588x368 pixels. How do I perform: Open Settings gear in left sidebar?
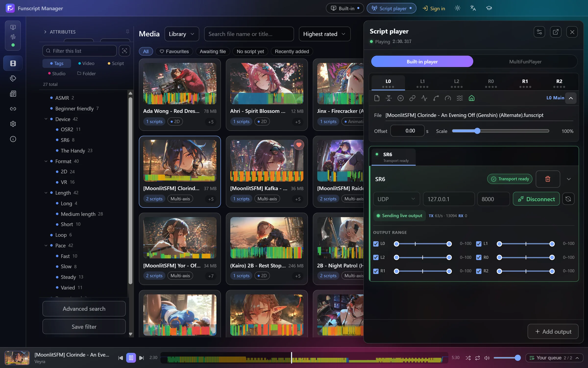click(x=13, y=124)
